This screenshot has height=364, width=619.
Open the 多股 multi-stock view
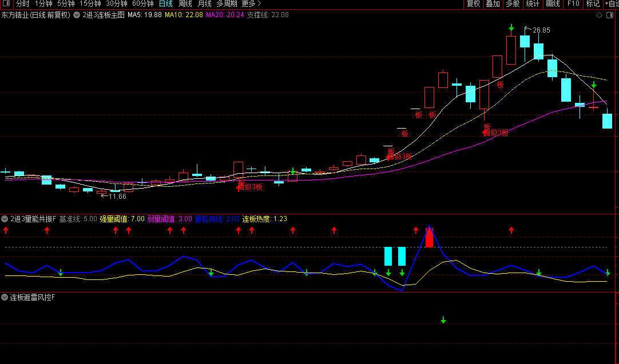pyautogui.click(x=513, y=3)
